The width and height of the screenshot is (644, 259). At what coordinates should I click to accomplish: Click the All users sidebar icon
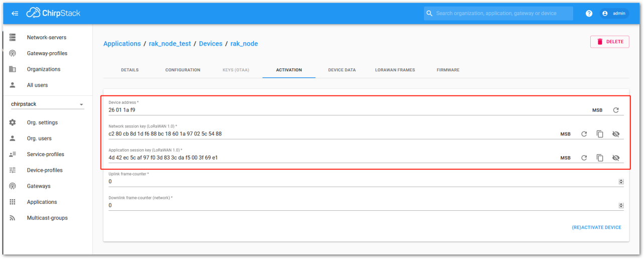coord(13,85)
